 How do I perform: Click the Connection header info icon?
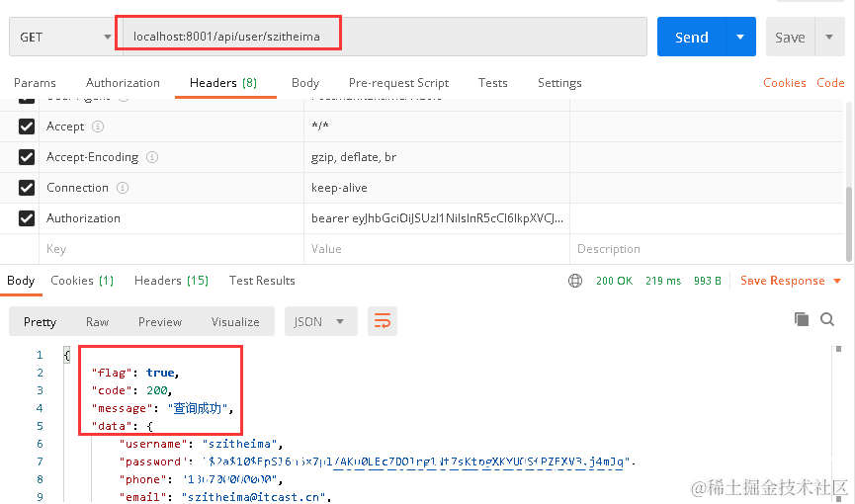tap(123, 188)
